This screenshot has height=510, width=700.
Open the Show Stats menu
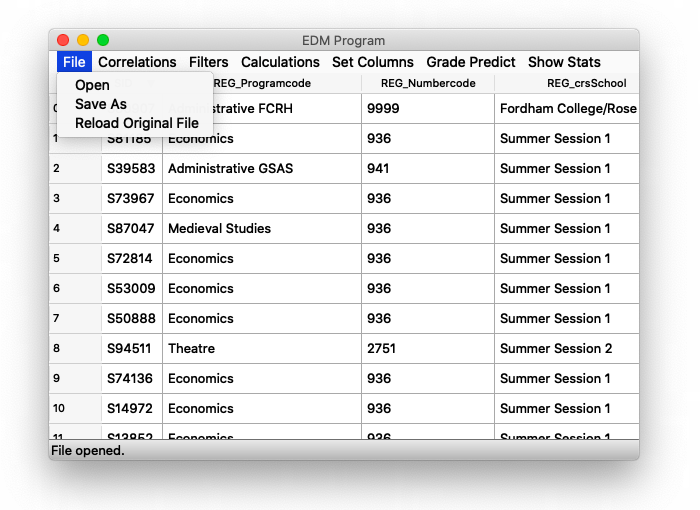[x=564, y=62]
